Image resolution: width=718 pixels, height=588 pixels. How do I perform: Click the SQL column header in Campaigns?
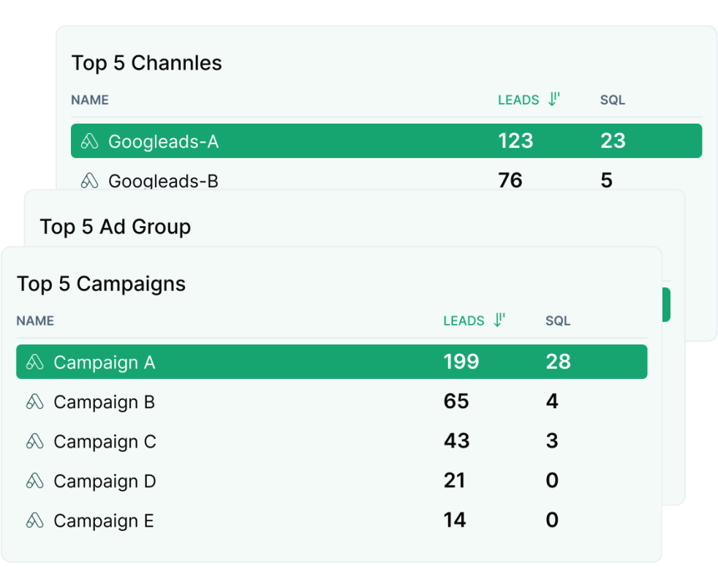coord(558,320)
